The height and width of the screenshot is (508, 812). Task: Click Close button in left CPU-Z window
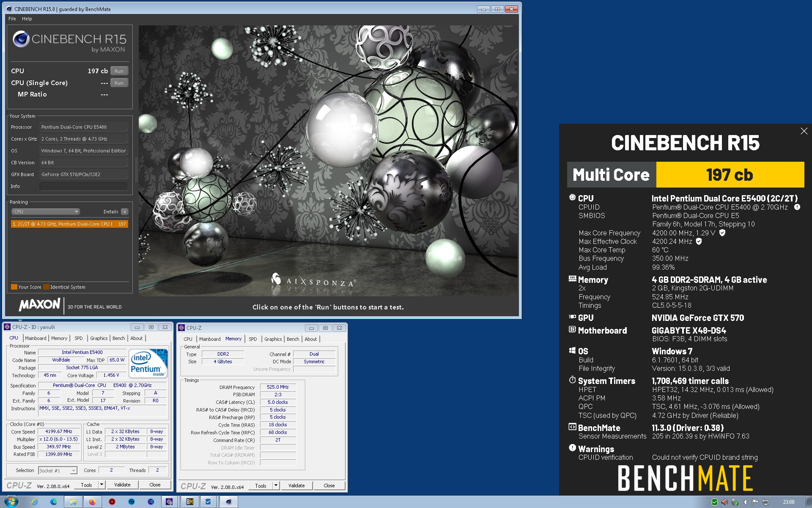tap(155, 485)
